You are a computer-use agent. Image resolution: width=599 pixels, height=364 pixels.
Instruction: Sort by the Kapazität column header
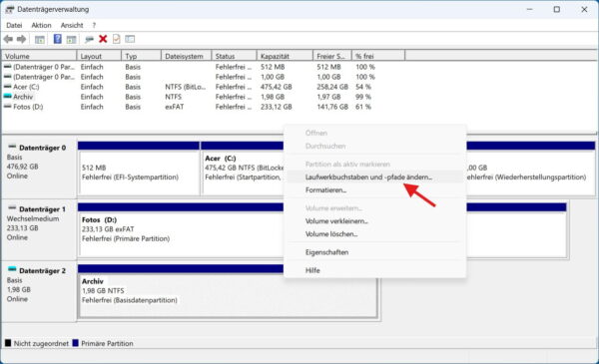pos(285,56)
